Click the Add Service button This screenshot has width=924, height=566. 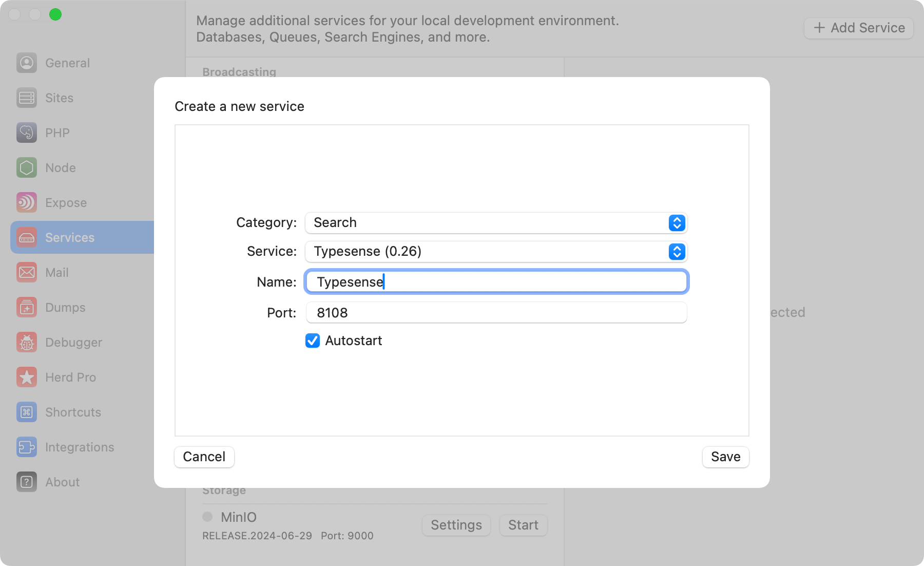coord(858,28)
